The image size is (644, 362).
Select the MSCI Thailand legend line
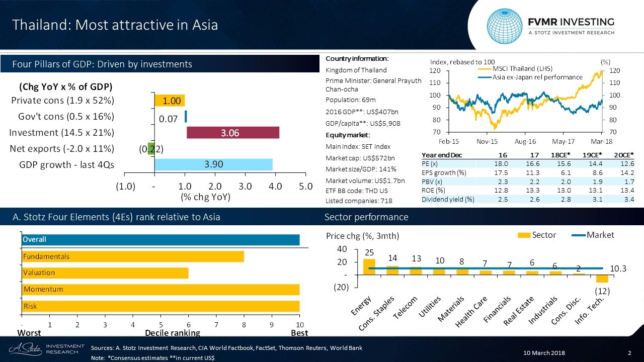[484, 68]
